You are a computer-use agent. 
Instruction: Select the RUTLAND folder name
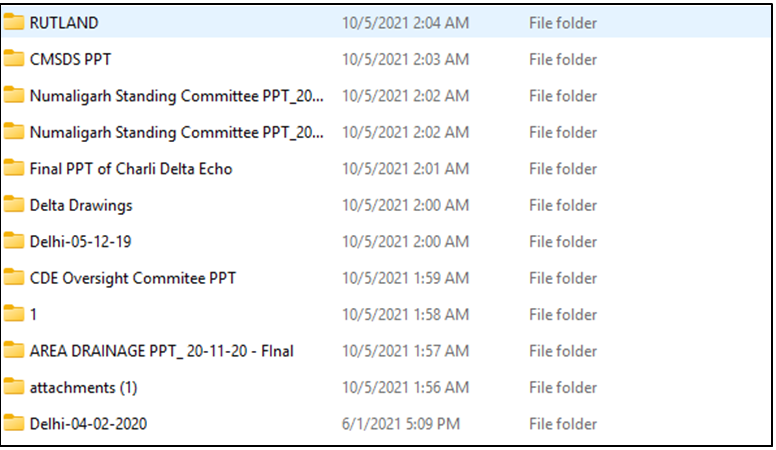64,22
